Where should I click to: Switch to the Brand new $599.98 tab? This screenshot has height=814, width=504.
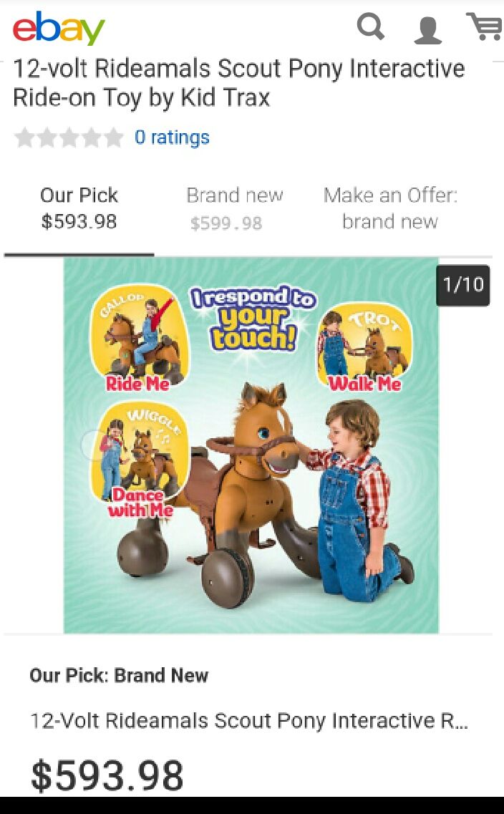click(x=234, y=209)
